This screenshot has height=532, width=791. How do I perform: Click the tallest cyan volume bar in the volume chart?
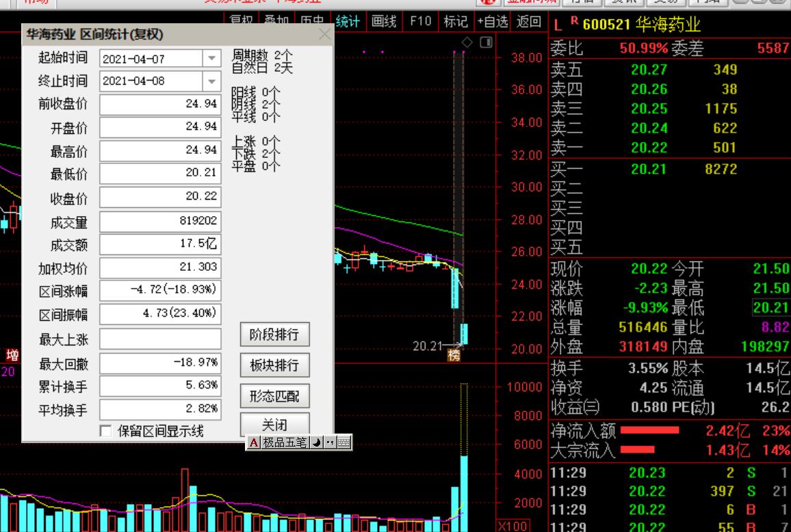pyautogui.click(x=464, y=493)
